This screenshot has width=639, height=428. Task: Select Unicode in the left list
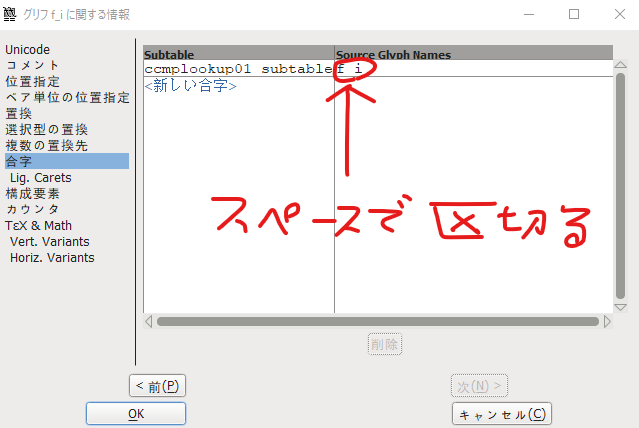pos(27,50)
